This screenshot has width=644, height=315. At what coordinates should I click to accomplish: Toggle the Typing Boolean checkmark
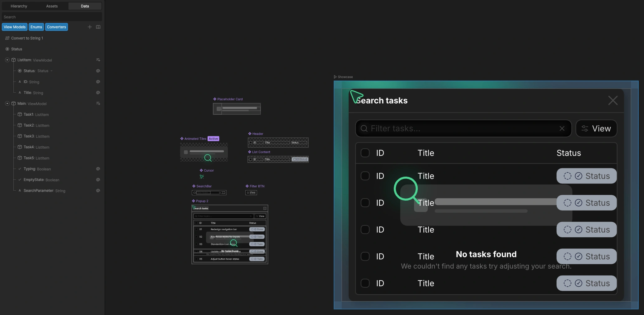tap(20, 169)
